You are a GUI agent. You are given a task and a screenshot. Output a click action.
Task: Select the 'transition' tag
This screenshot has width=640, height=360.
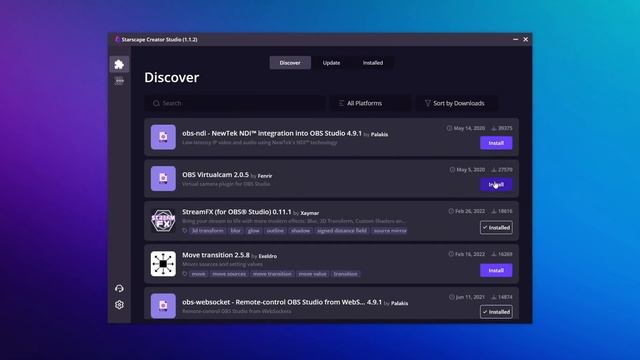click(345, 274)
